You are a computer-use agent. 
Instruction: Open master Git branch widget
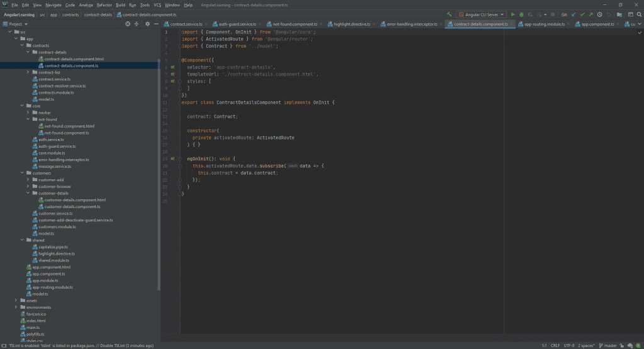(608, 346)
